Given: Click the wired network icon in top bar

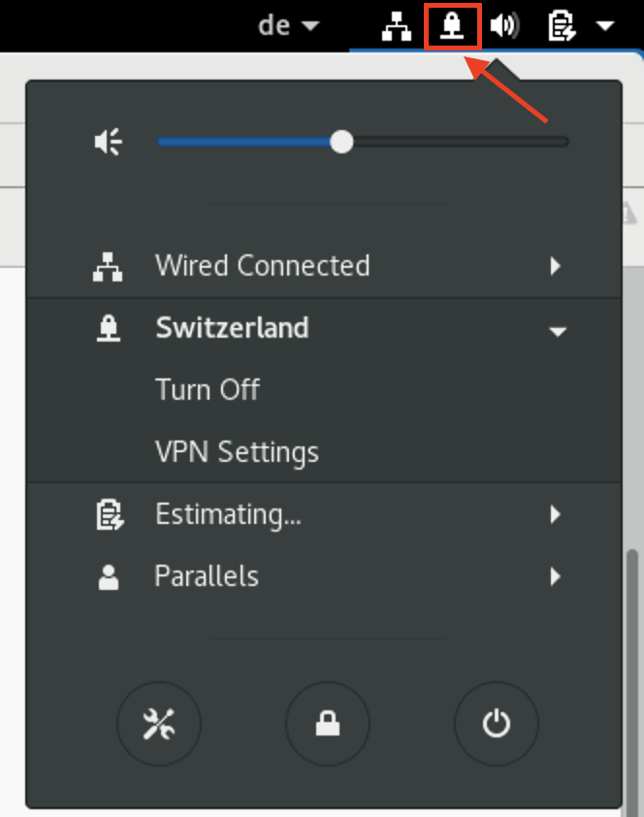Looking at the screenshot, I should (x=397, y=26).
